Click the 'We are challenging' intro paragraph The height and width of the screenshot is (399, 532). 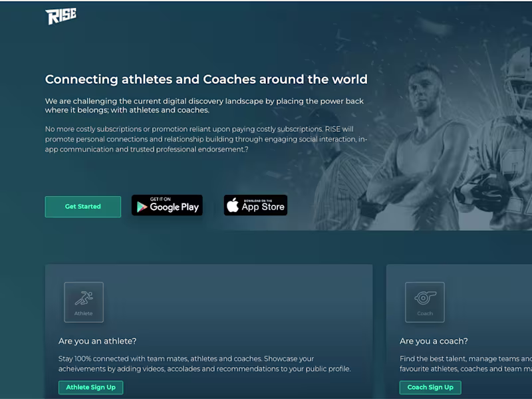204,106
